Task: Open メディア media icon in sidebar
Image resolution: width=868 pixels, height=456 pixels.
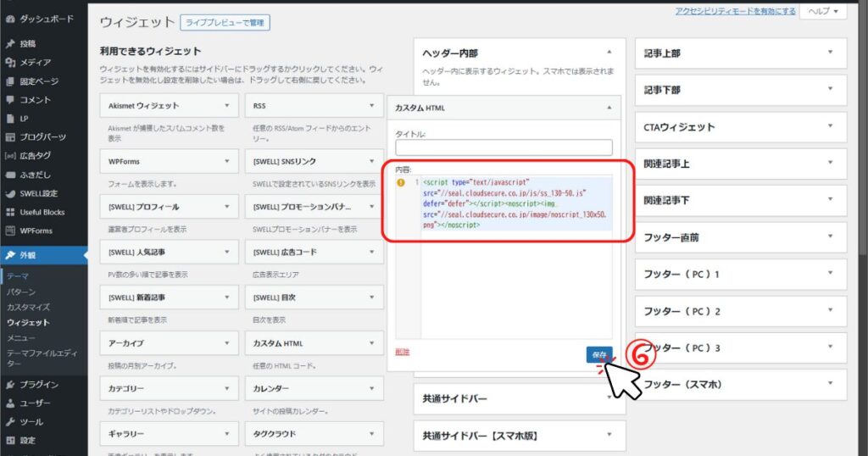Action: pyautogui.click(x=10, y=63)
